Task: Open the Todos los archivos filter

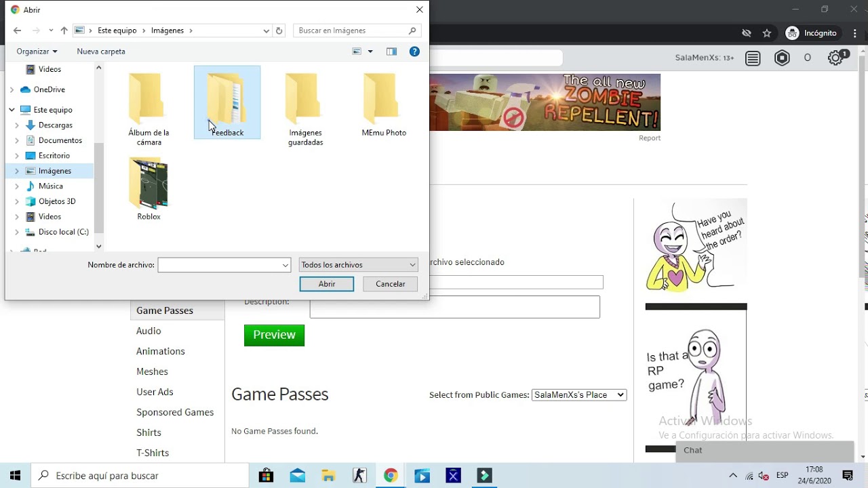Action: click(x=358, y=265)
